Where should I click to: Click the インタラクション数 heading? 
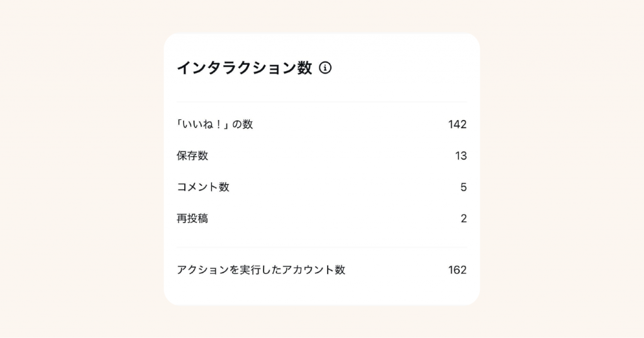(x=244, y=68)
